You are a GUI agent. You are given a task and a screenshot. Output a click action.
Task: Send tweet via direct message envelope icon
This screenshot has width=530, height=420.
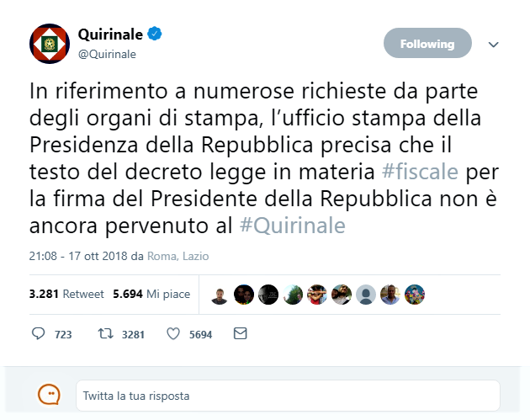pos(240,334)
